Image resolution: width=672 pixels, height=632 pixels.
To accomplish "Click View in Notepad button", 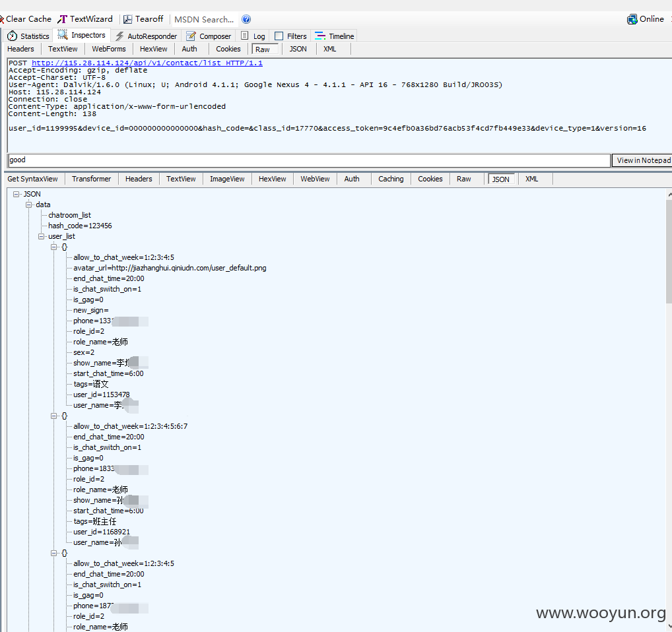I will pos(642,160).
